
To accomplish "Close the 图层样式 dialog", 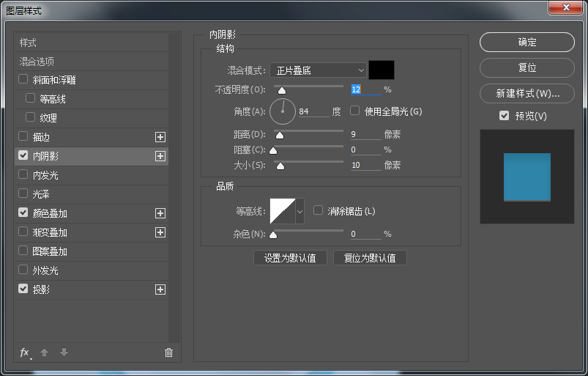I will point(566,7).
